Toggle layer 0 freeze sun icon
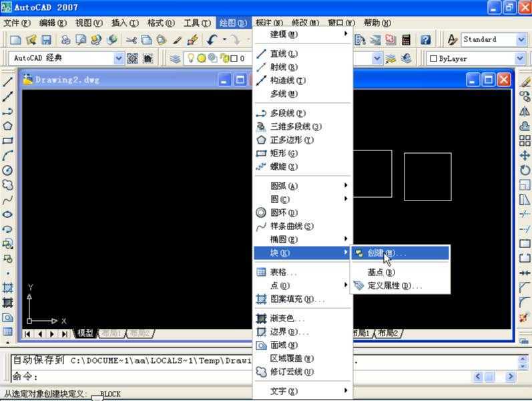532x401 pixels. pos(202,58)
